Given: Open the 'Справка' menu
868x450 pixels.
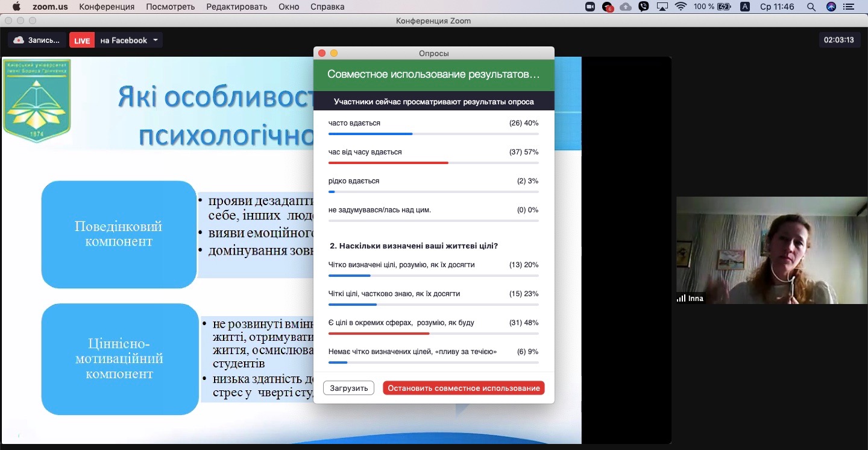Looking at the screenshot, I should pyautogui.click(x=327, y=7).
